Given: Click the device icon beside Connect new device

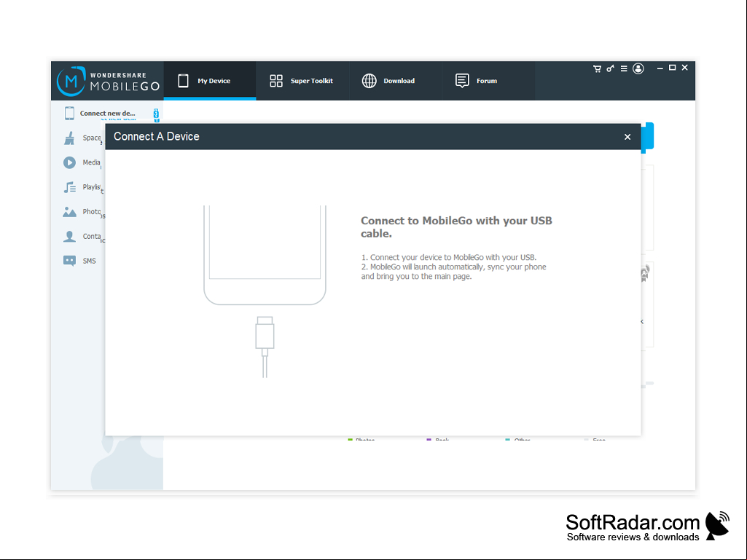Looking at the screenshot, I should coord(69,114).
